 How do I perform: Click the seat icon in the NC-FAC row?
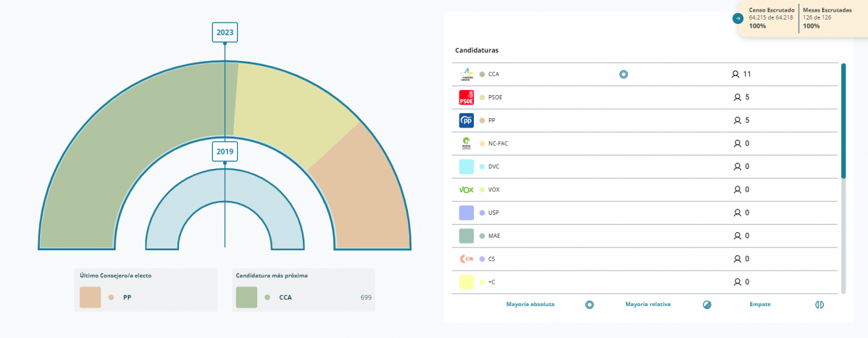(x=737, y=144)
